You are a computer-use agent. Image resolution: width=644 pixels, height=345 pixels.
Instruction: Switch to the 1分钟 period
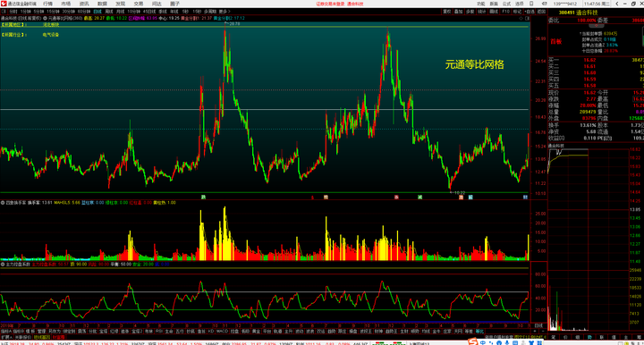click(25, 12)
